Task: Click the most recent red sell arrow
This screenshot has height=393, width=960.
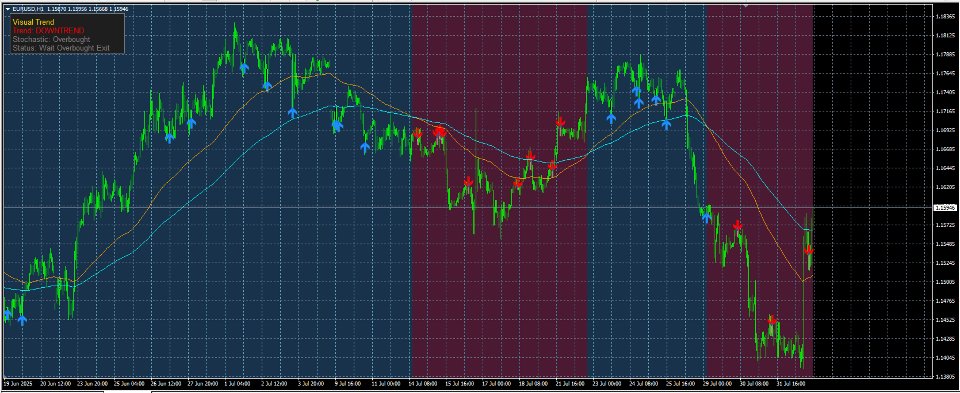Action: point(808,250)
